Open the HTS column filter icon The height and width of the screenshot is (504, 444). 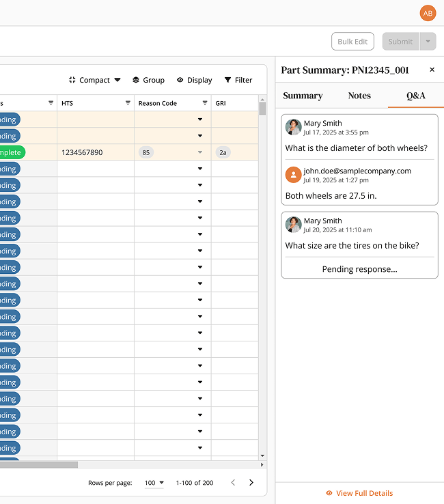tap(128, 103)
